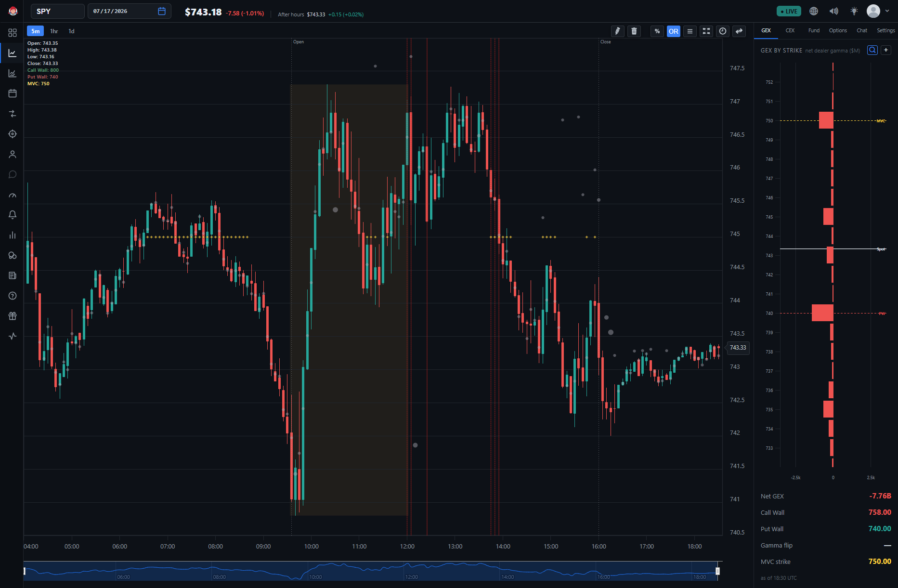Click the 07/17/2026 date field
898x588 pixels.
[130, 11]
